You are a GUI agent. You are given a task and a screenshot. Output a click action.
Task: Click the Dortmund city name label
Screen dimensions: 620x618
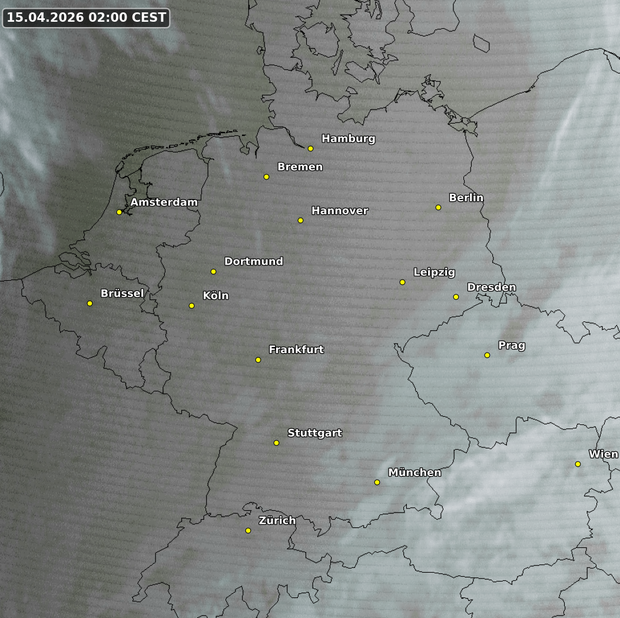coord(253,262)
